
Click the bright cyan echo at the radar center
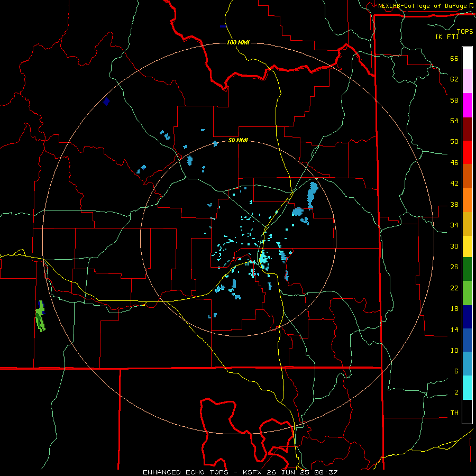click(x=263, y=258)
